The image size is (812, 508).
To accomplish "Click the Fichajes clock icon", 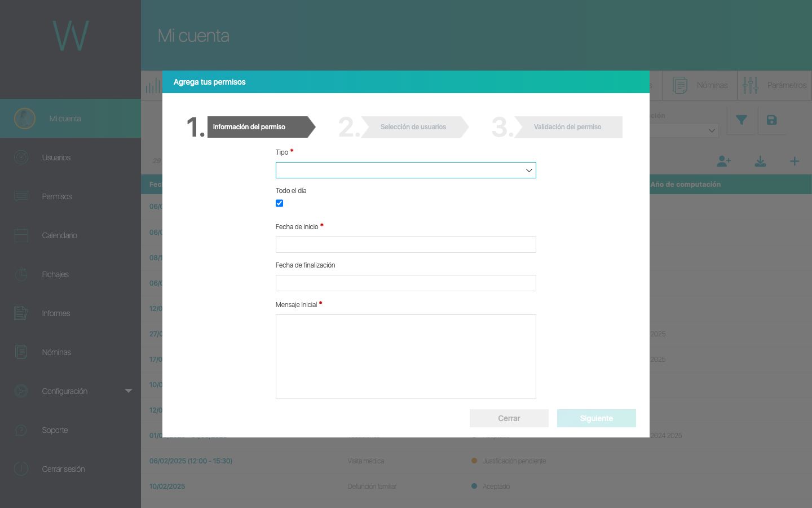I will pos(21,274).
